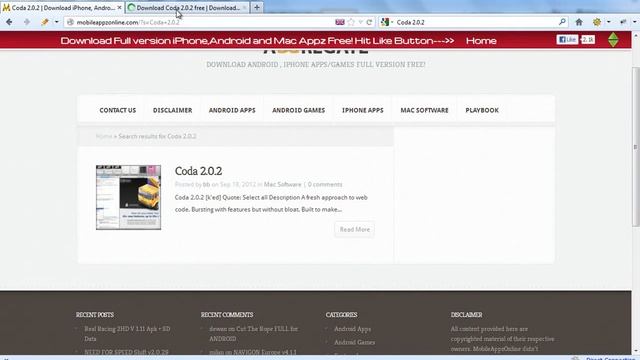Click the Home breadcrumb link

104,136
